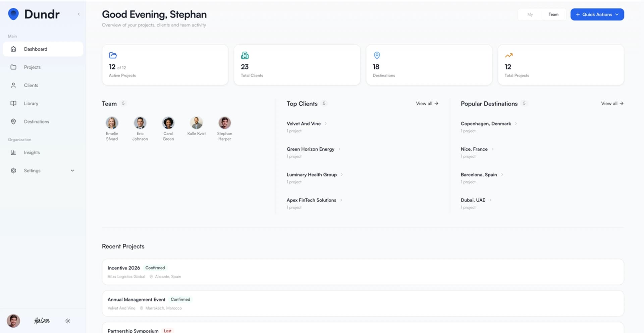Click chevron next to Copenhagen, Denmark
This screenshot has width=644, height=333.
[516, 124]
